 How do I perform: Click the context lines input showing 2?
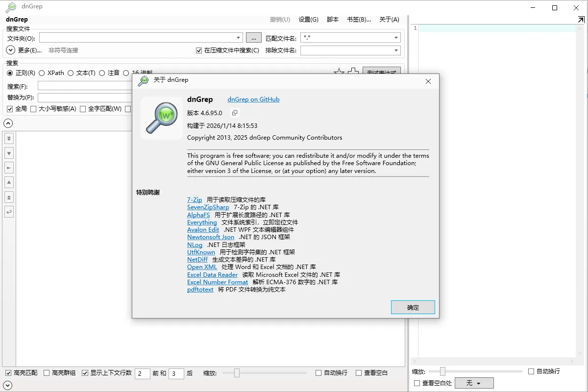point(142,373)
